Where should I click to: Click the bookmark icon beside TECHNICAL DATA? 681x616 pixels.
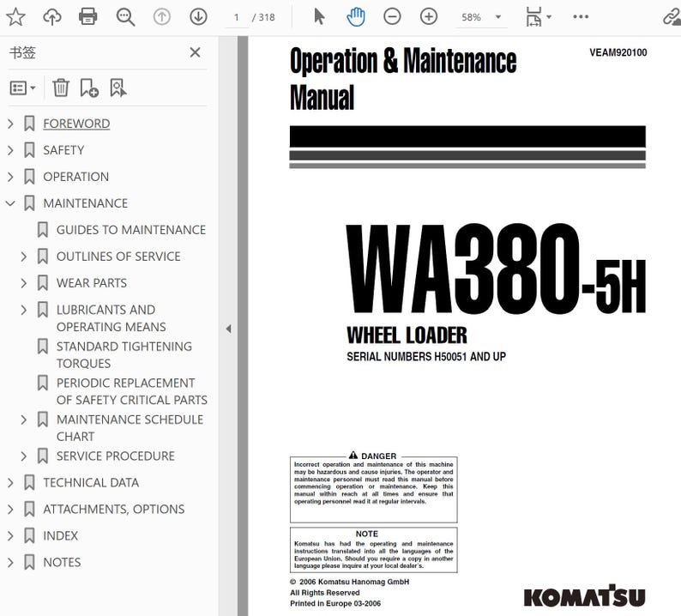tap(29, 483)
